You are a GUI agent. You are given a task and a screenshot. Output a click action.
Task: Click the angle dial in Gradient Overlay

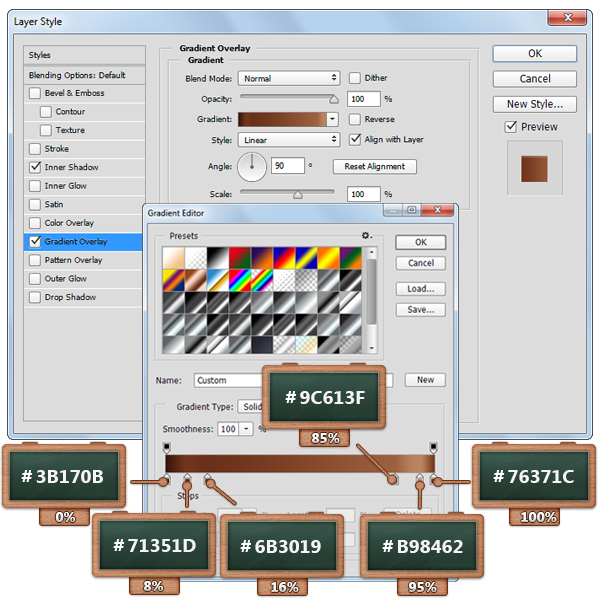[254, 166]
